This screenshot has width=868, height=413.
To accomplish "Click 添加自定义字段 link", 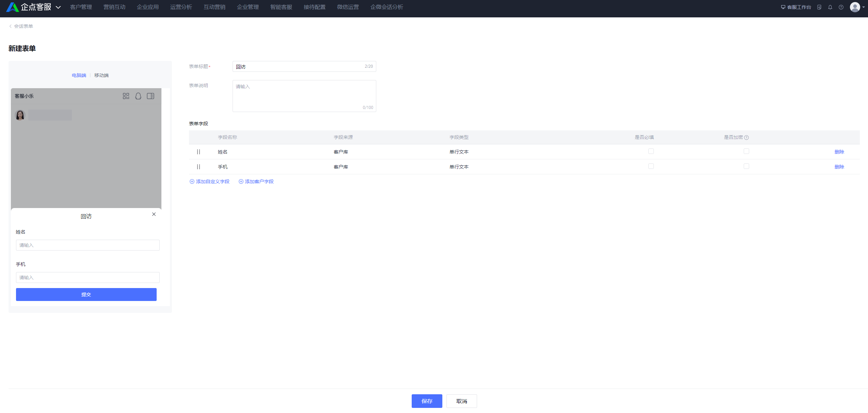I will [x=209, y=181].
